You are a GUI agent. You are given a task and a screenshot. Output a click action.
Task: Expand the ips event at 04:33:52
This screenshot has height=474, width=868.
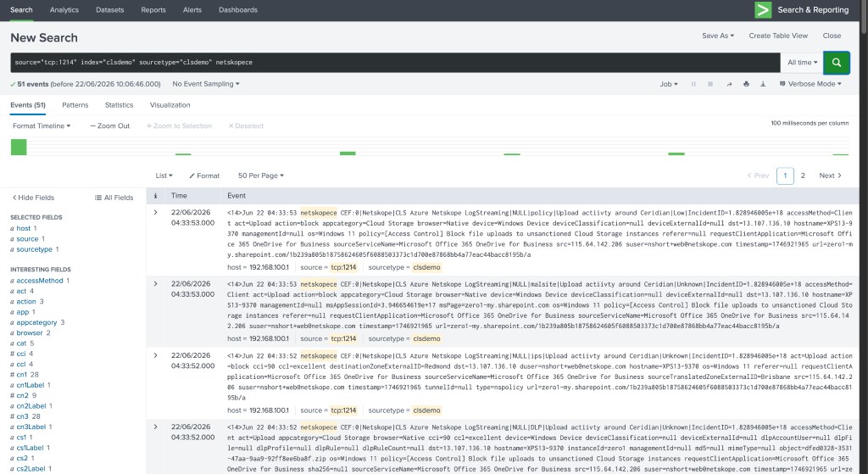(156, 355)
